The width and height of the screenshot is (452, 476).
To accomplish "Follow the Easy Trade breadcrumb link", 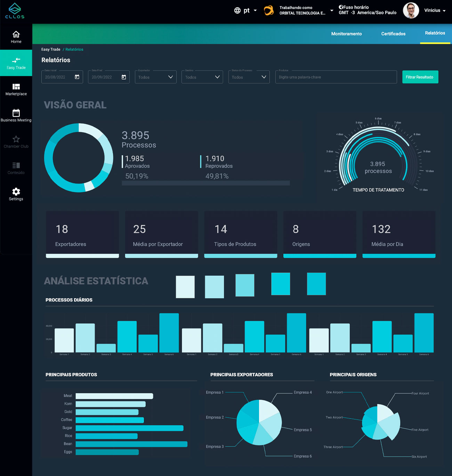I will click(x=51, y=49).
